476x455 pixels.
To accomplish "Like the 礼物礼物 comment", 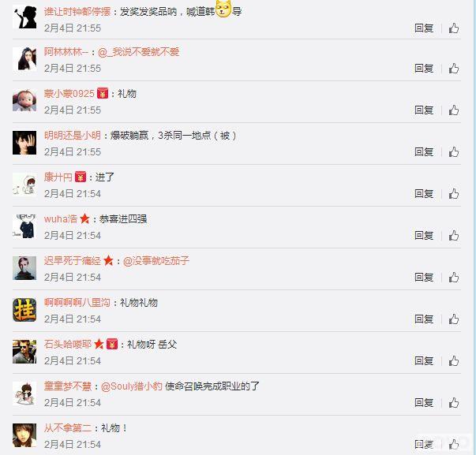I will point(454,319).
